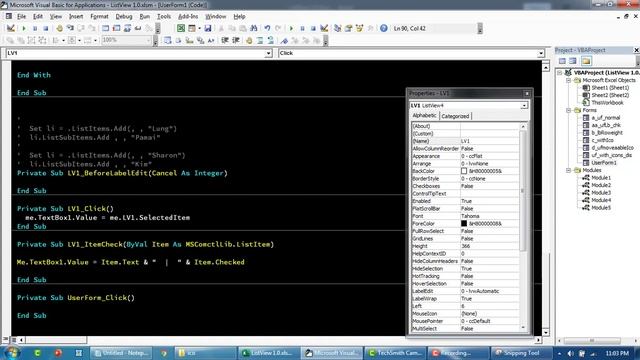
Task: Close the Project - VBAProject panel
Action: [636, 50]
